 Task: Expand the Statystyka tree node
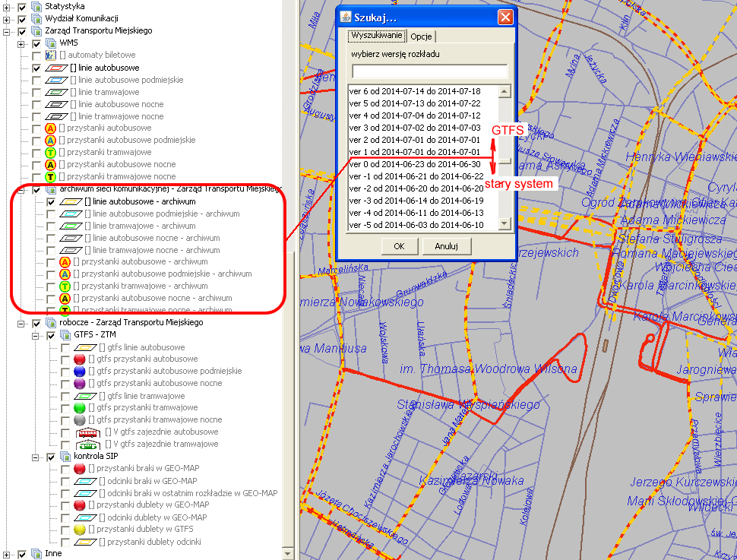(7, 7)
